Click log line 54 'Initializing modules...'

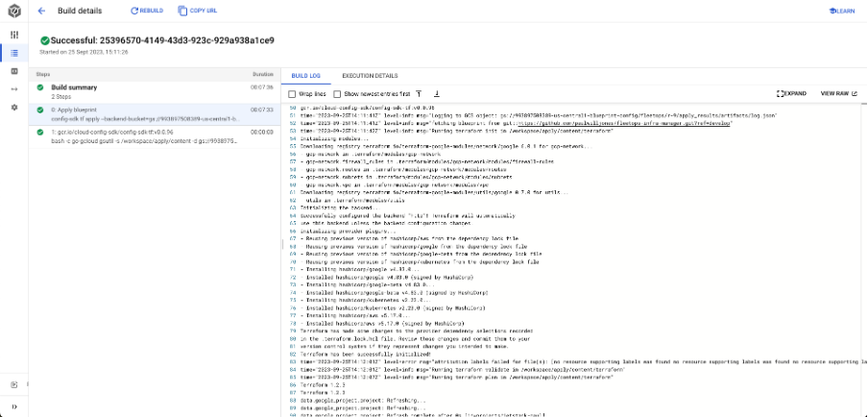[x=334, y=138]
